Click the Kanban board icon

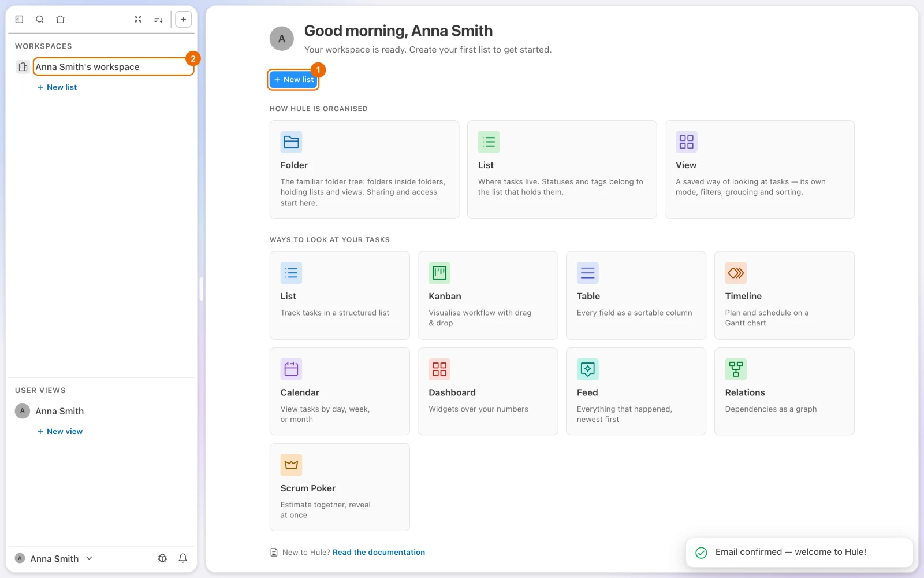click(x=439, y=273)
